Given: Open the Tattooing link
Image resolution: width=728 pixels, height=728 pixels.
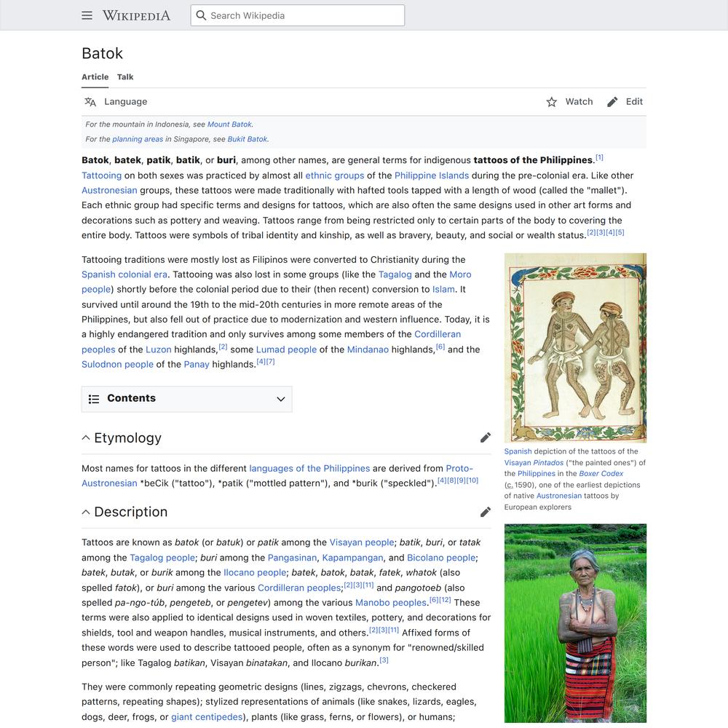Looking at the screenshot, I should (x=102, y=175).
